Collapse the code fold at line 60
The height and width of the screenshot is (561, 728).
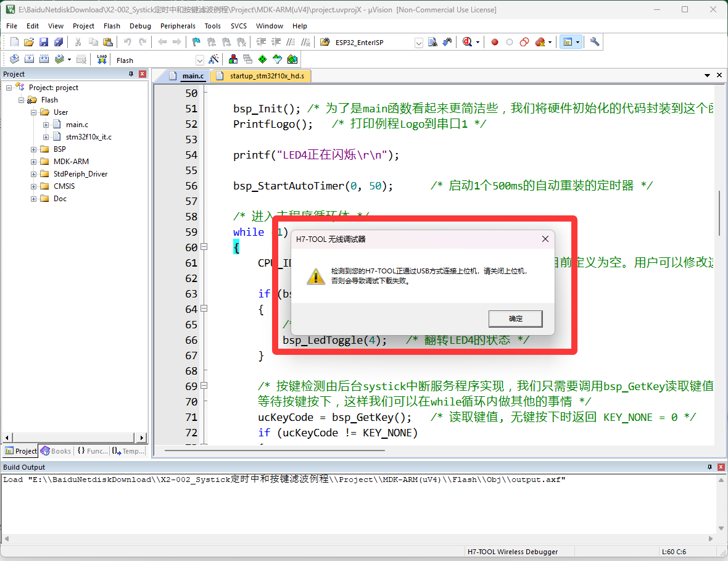(x=204, y=247)
